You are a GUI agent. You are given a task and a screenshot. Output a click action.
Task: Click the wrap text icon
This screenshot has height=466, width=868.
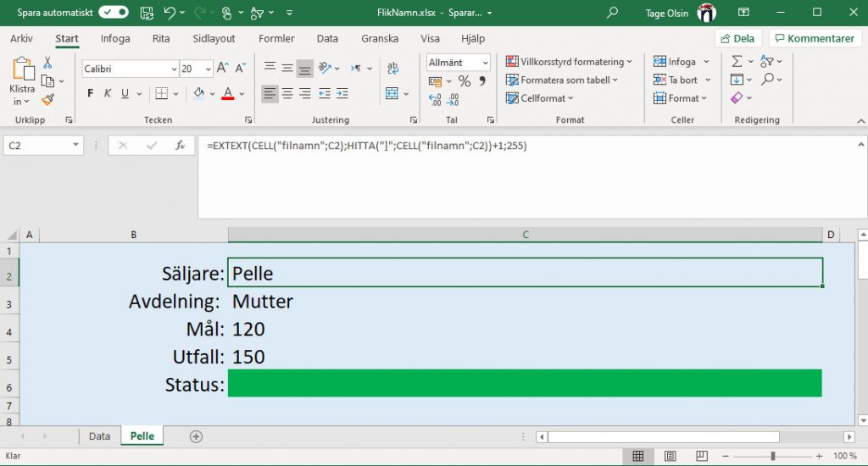393,69
